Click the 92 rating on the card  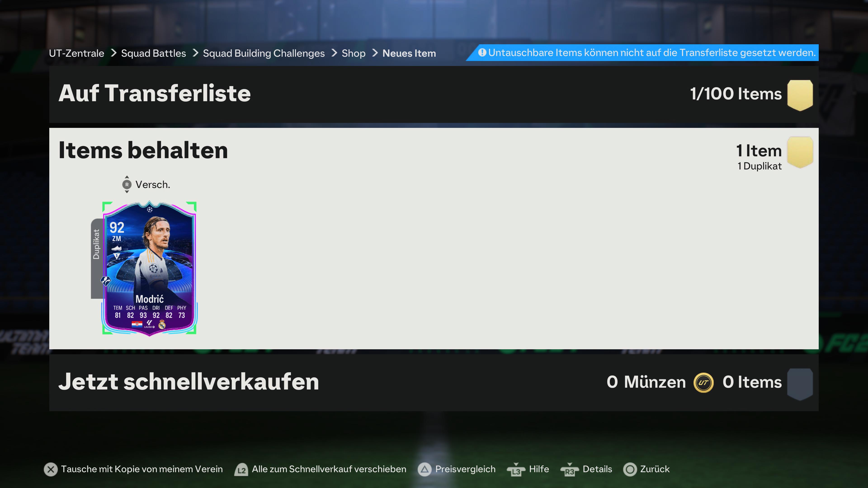tap(117, 228)
